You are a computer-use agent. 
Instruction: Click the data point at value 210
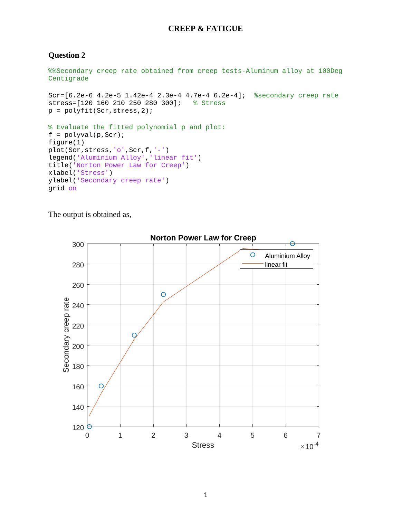click(x=134, y=335)
